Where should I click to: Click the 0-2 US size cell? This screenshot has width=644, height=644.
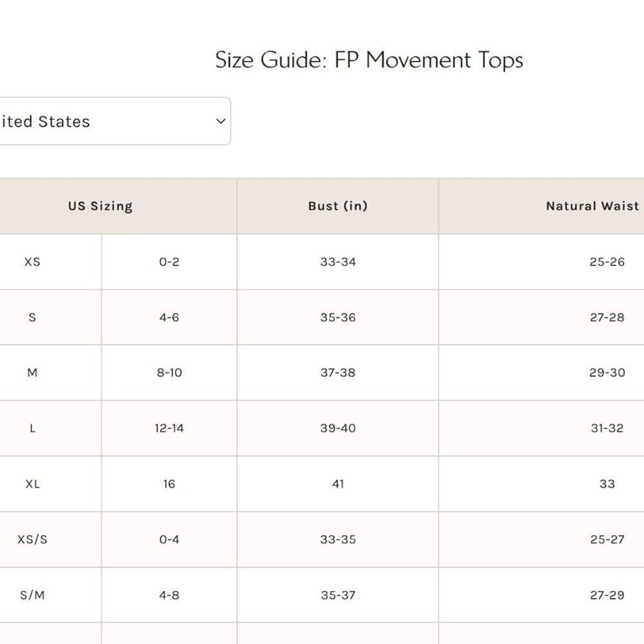[169, 262]
